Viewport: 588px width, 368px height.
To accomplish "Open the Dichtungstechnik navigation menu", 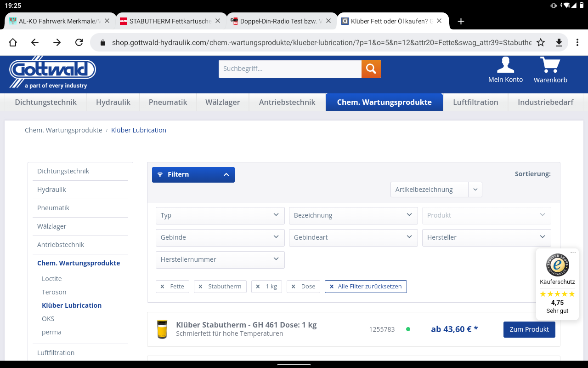I will coord(45,102).
